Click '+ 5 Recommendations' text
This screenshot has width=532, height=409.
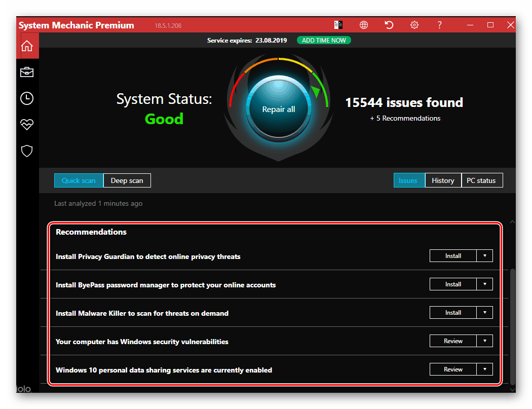[405, 118]
